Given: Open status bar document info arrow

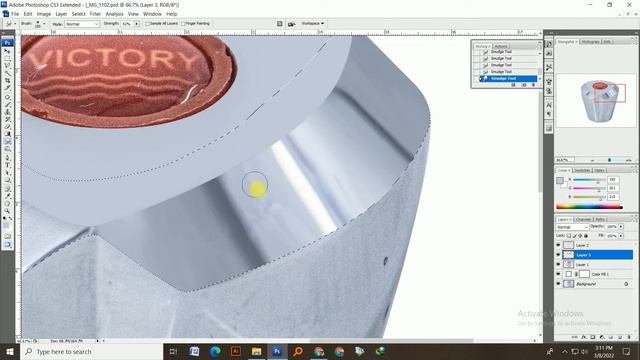Looking at the screenshot, I should point(97,340).
